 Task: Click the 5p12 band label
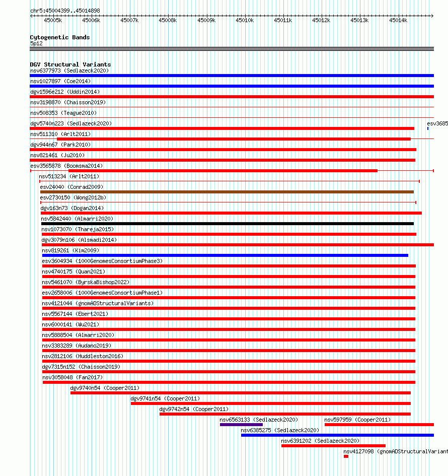[36, 44]
